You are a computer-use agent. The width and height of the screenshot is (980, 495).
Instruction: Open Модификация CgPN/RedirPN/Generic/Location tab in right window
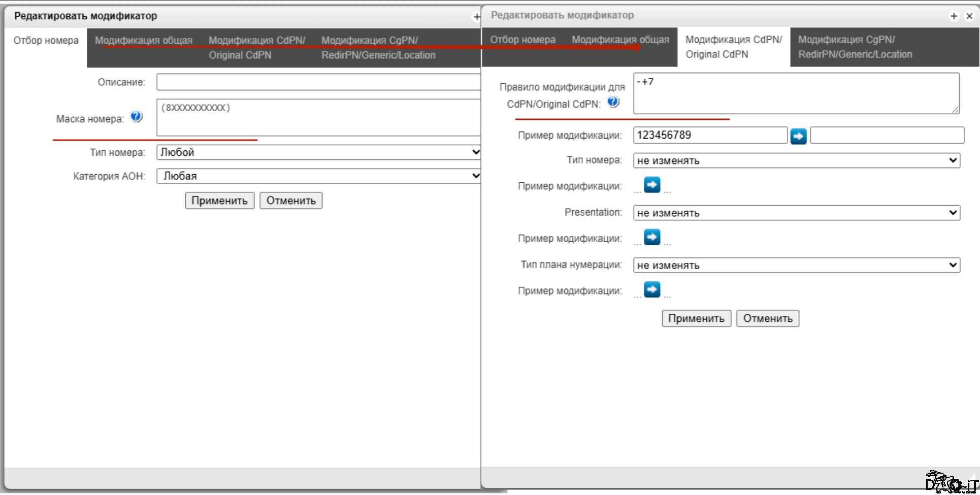click(855, 47)
